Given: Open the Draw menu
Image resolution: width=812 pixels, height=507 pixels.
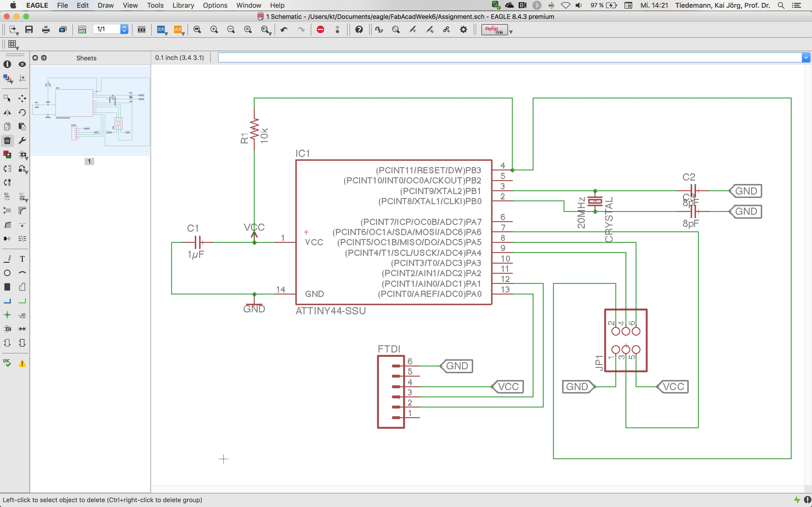Looking at the screenshot, I should [x=105, y=5].
